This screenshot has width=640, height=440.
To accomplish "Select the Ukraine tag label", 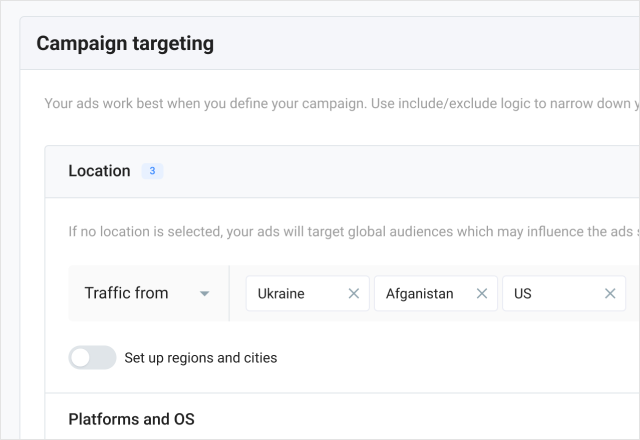I will tap(281, 294).
